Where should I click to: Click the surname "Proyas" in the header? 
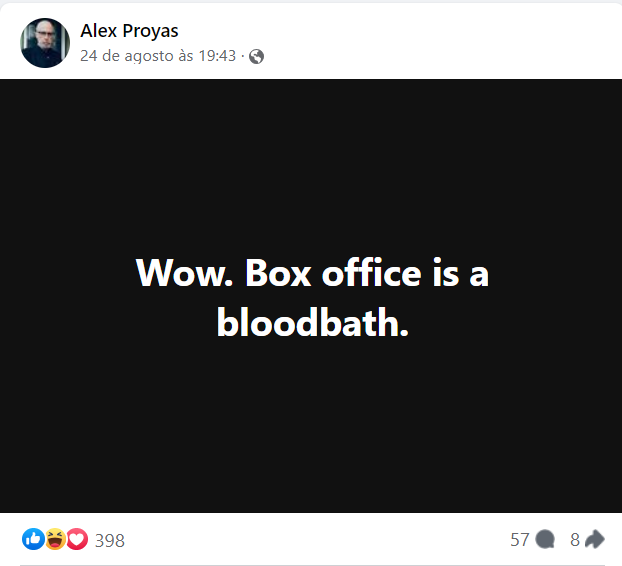click(151, 31)
